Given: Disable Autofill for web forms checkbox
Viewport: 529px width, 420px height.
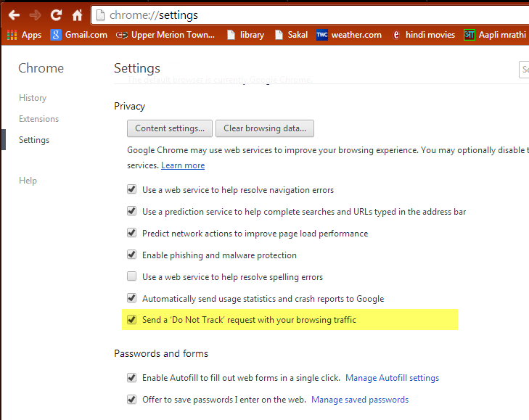Looking at the screenshot, I should [131, 377].
